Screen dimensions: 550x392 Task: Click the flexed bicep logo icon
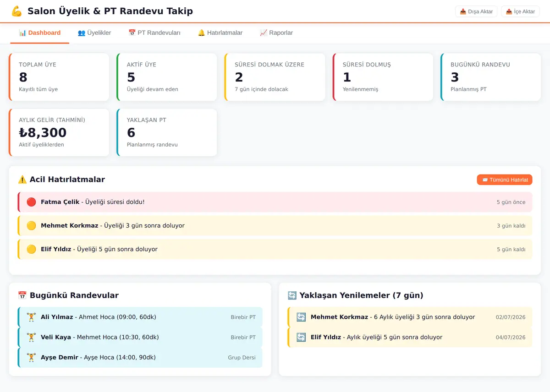click(16, 11)
